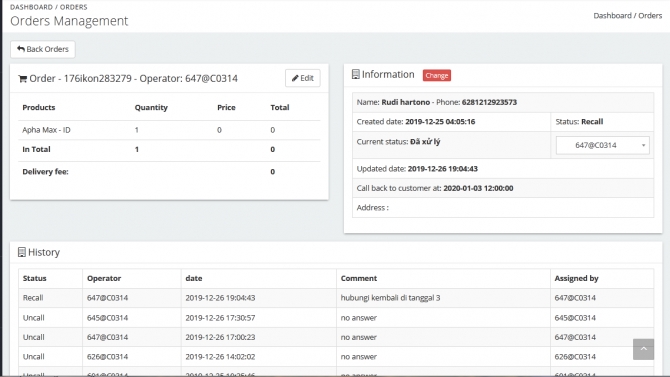Click the History section icon

click(21, 252)
